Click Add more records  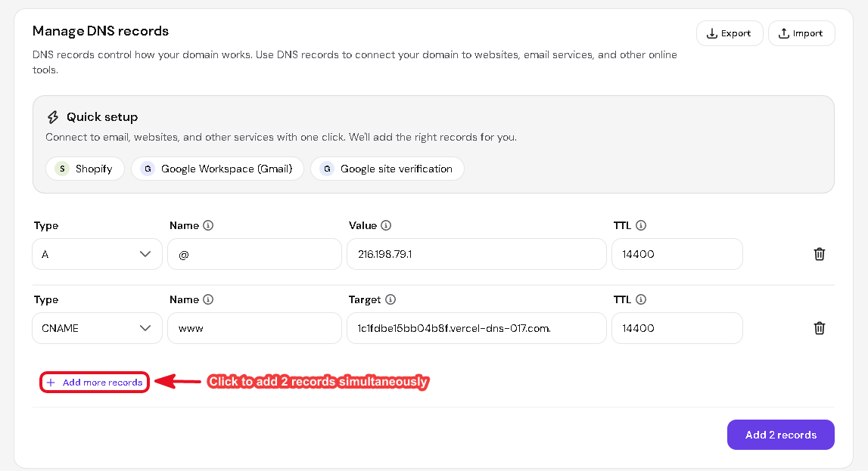(95, 382)
